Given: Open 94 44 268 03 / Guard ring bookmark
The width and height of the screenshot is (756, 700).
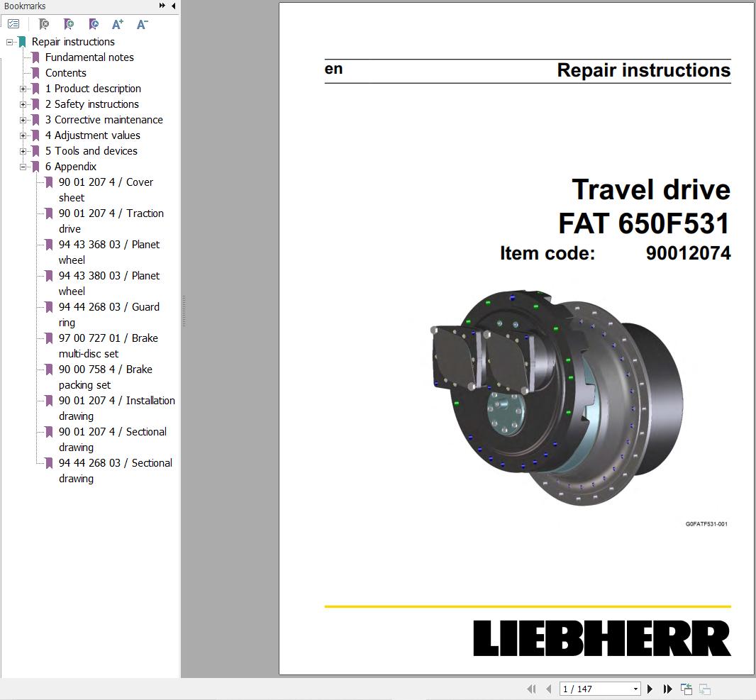Looking at the screenshot, I should pos(109,314).
